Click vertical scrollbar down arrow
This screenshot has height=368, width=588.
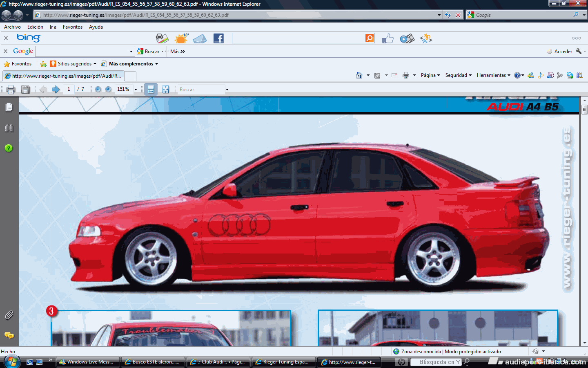584,343
